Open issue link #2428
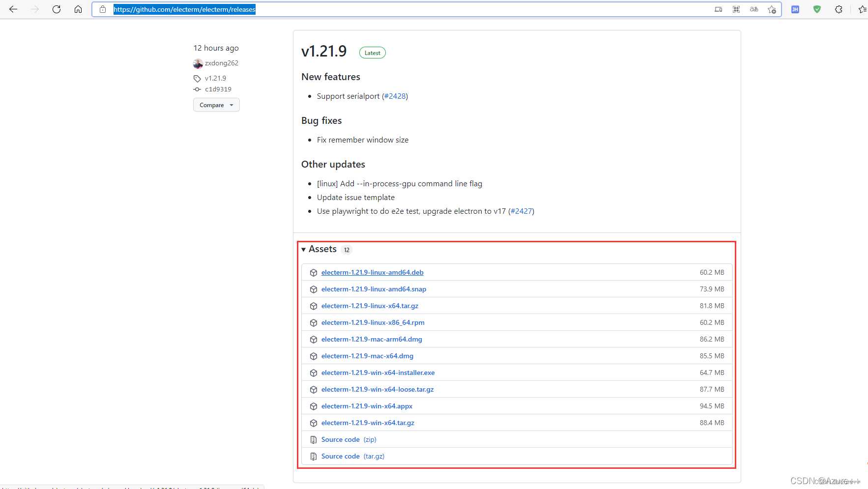This screenshot has height=489, width=868. 395,96
